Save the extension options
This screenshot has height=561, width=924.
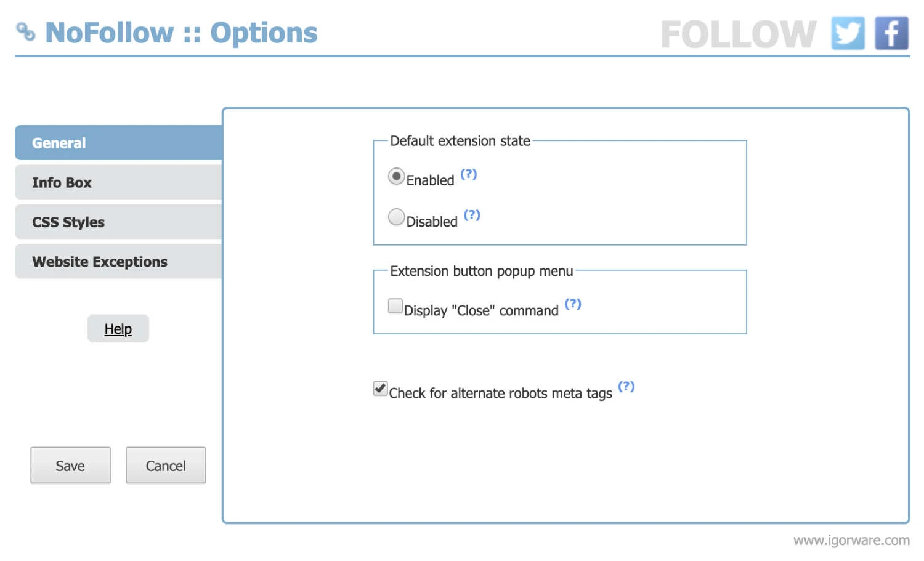(70, 465)
